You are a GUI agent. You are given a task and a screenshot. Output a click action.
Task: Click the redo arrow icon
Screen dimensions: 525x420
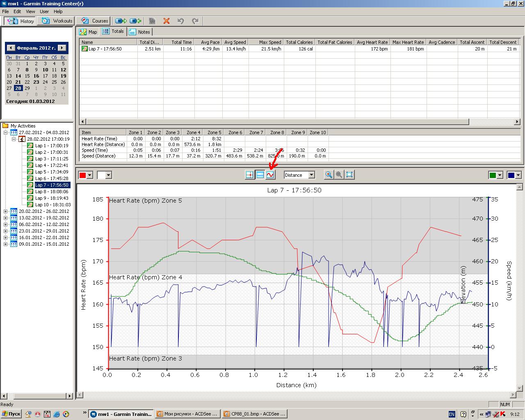tap(195, 21)
